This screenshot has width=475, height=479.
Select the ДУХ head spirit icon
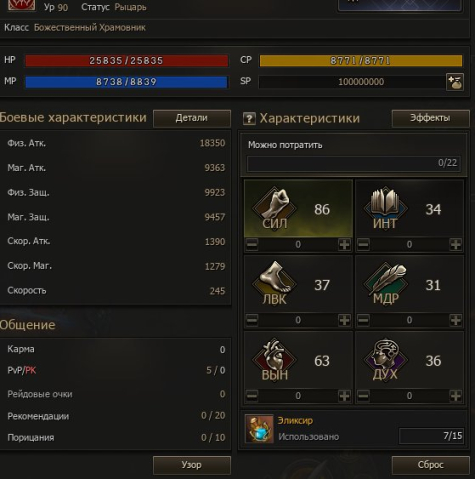386,359
